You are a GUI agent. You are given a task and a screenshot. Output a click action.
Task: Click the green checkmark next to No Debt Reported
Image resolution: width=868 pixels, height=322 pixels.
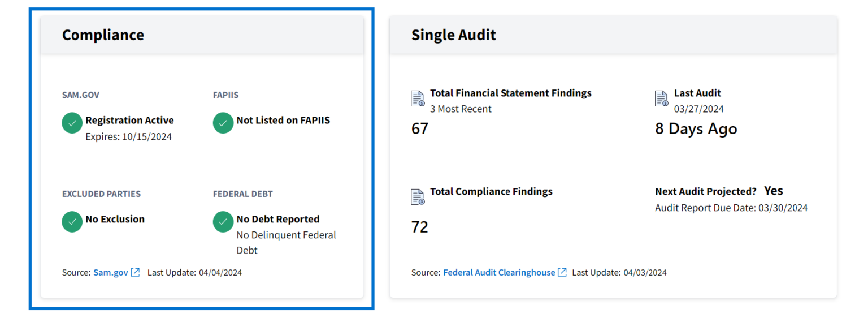(223, 222)
